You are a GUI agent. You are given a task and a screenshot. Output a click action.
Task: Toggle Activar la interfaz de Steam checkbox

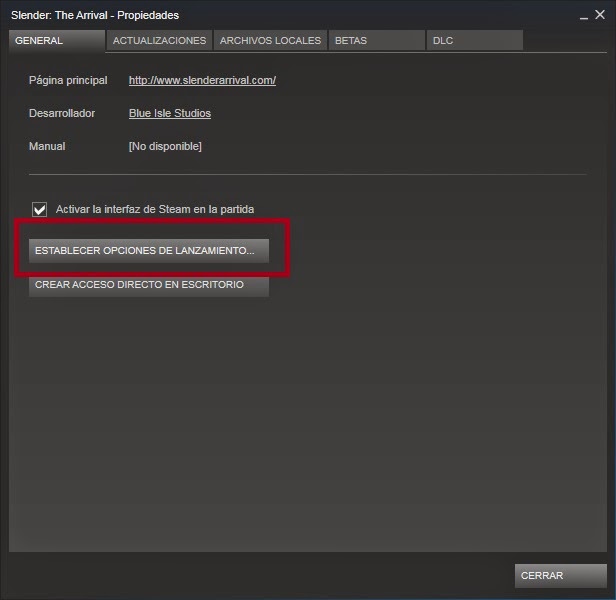point(40,209)
